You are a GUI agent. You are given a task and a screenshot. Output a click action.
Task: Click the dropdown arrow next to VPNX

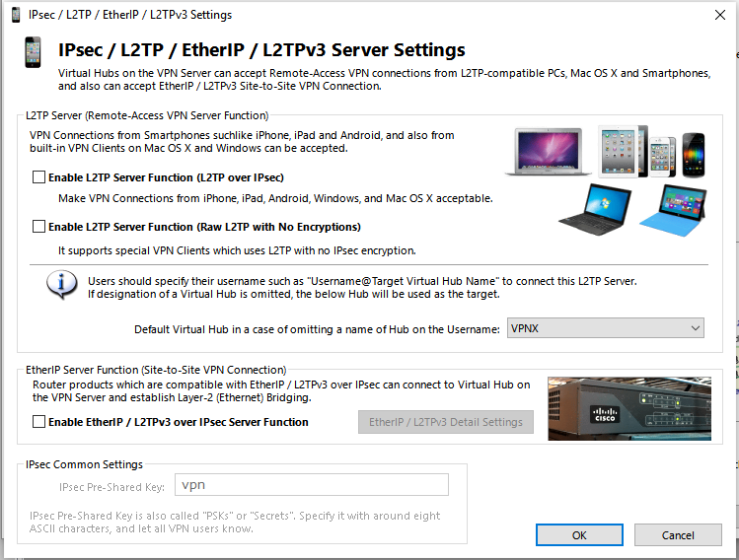696,328
